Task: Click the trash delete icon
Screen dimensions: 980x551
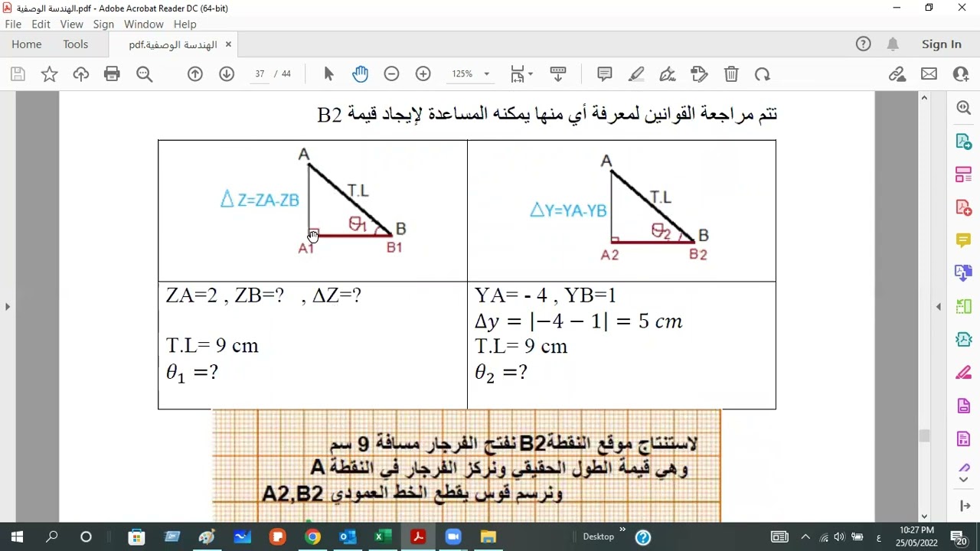Action: tap(731, 74)
